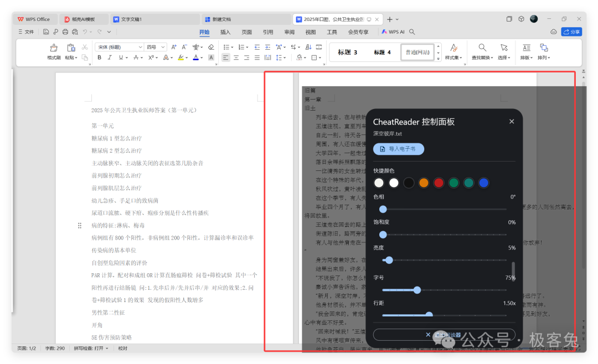This screenshot has height=364, width=598.
Task: Toggle bold formatting
Action: (x=99, y=58)
